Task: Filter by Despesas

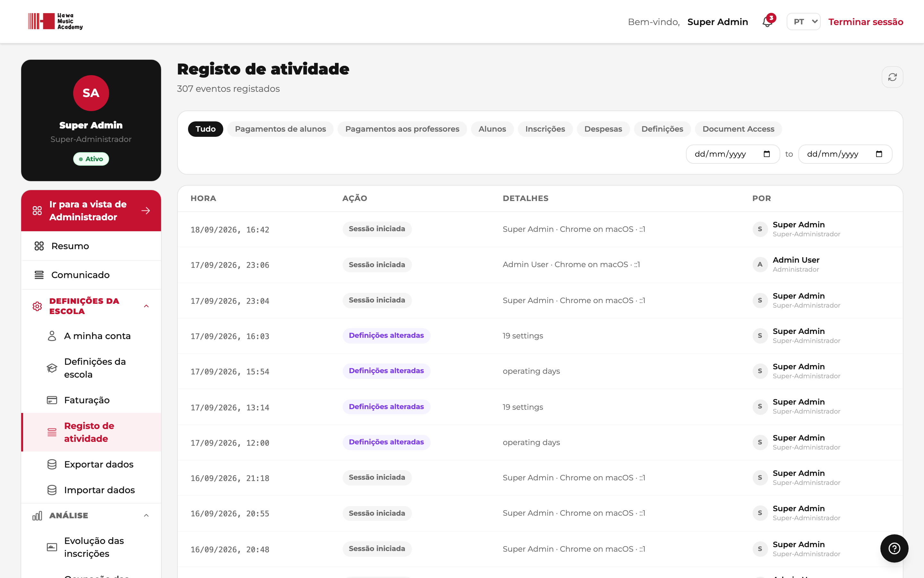Action: (603, 129)
